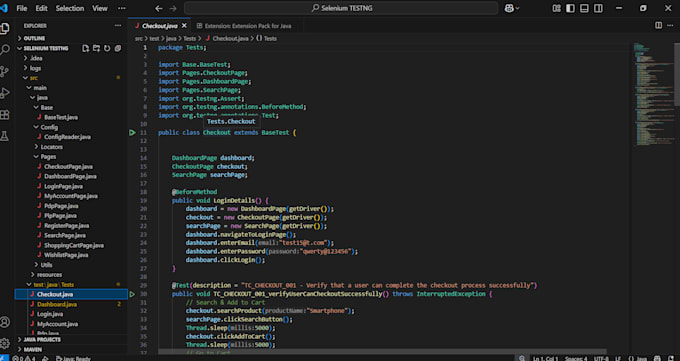Open the Search view in activity bar

[x=5, y=49]
